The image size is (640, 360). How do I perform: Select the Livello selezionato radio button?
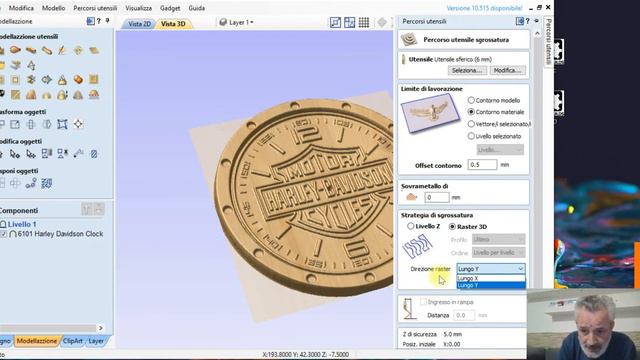pos(471,136)
